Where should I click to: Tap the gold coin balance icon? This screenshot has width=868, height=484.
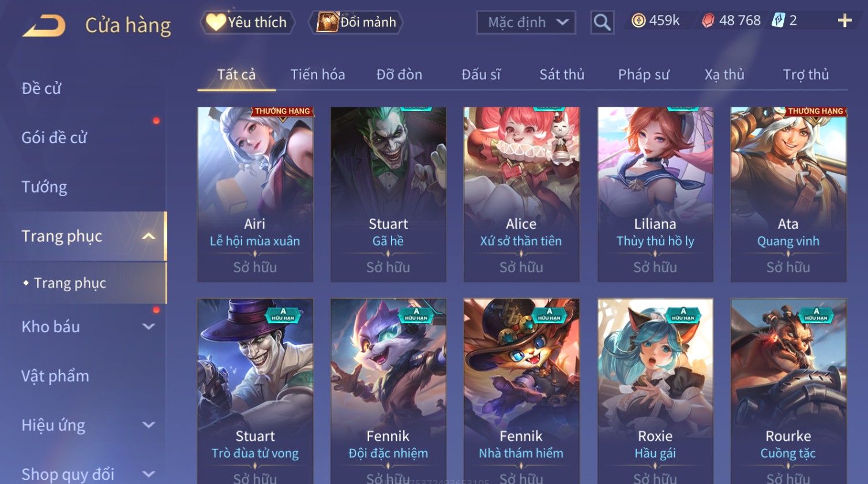tap(638, 21)
